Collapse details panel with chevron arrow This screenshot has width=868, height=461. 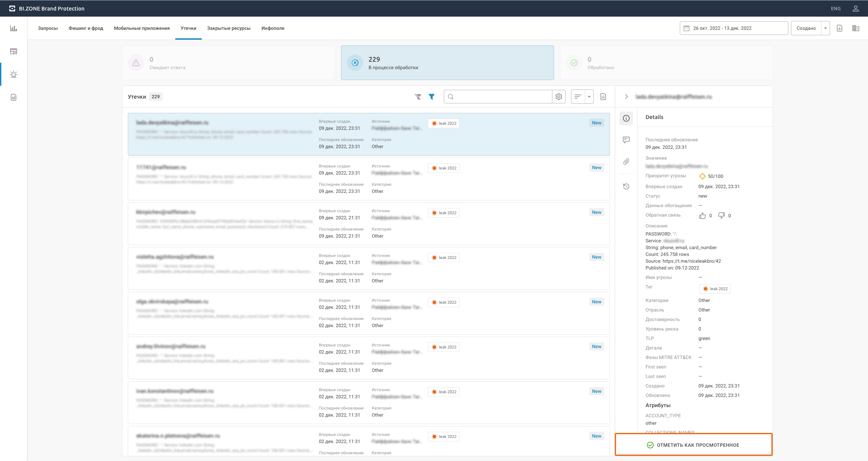(626, 97)
